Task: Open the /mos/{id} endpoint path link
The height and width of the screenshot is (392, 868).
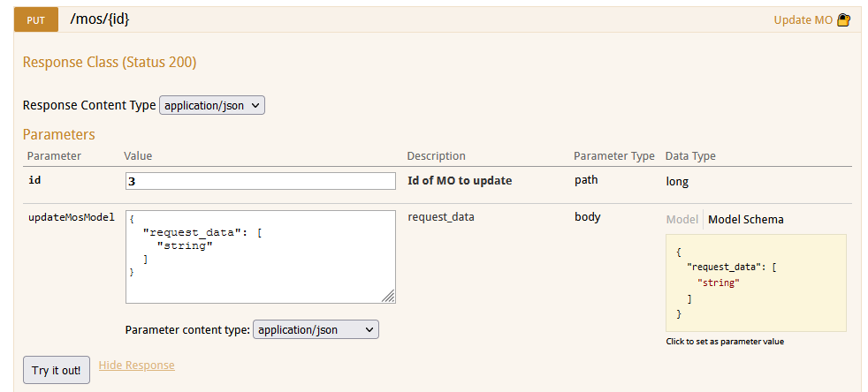Action: (x=100, y=19)
